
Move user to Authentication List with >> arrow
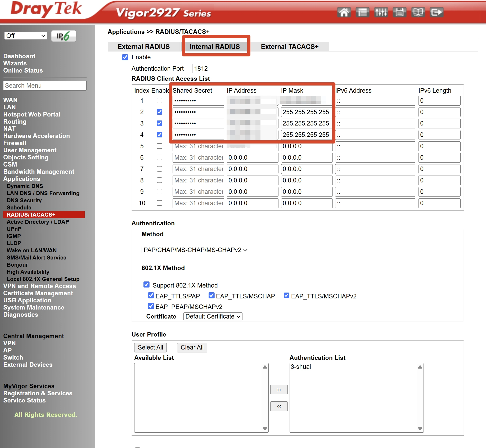[x=279, y=389]
